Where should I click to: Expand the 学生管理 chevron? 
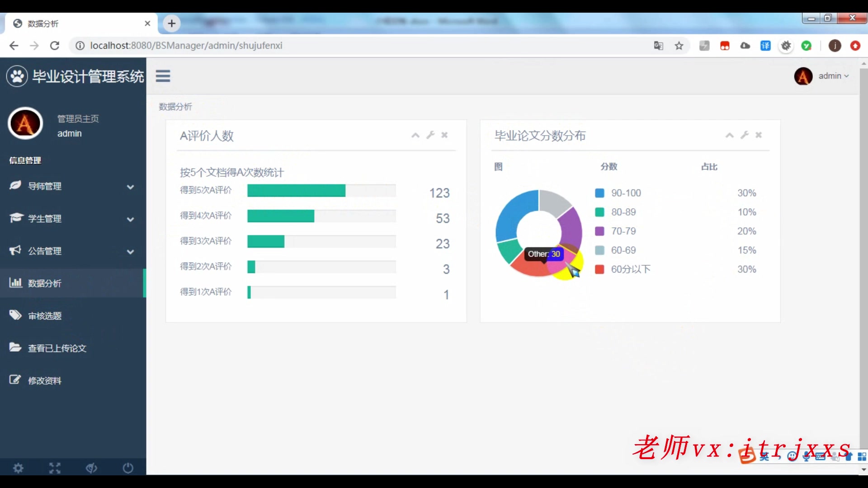click(x=130, y=219)
